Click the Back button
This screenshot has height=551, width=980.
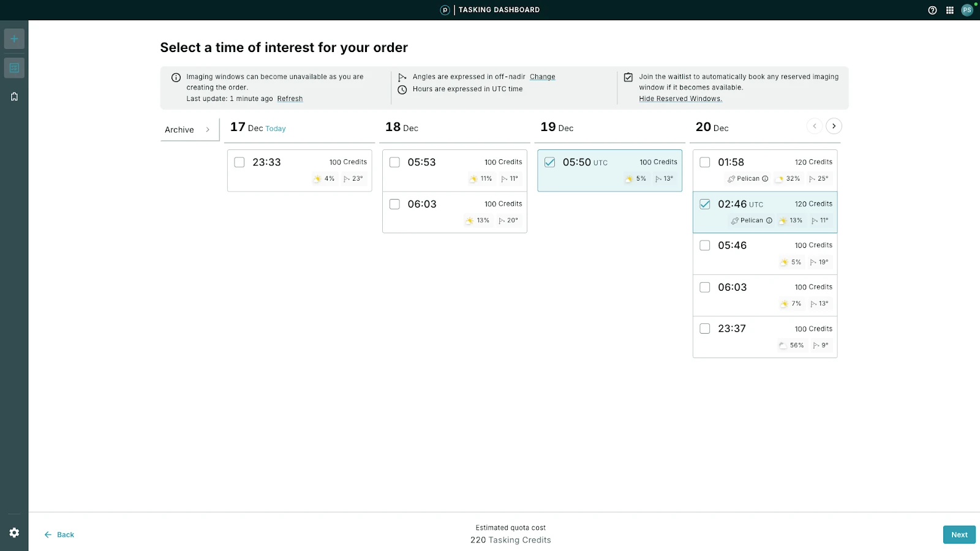(x=59, y=534)
